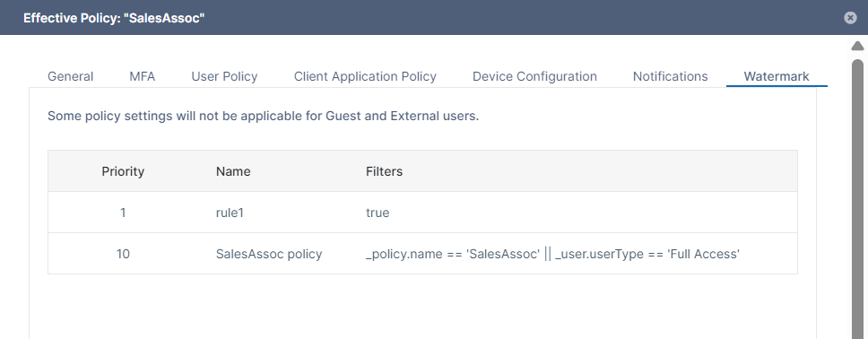Click priority value 10
868x339 pixels.
(123, 255)
